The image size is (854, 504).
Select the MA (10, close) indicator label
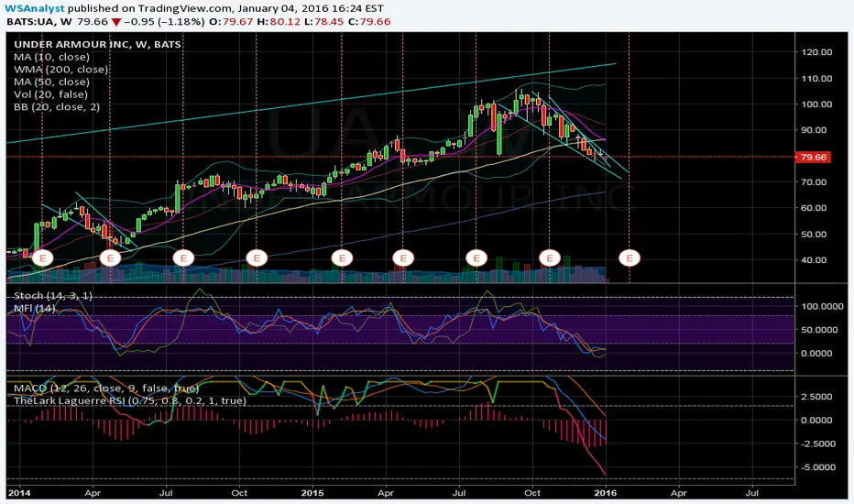pos(51,57)
